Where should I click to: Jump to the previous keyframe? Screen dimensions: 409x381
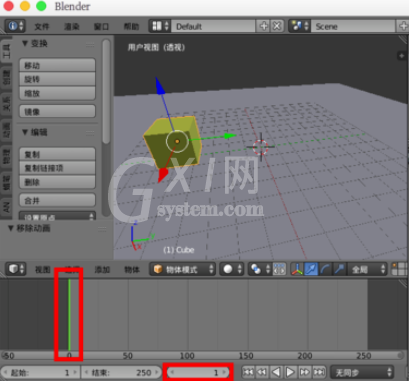point(262,372)
